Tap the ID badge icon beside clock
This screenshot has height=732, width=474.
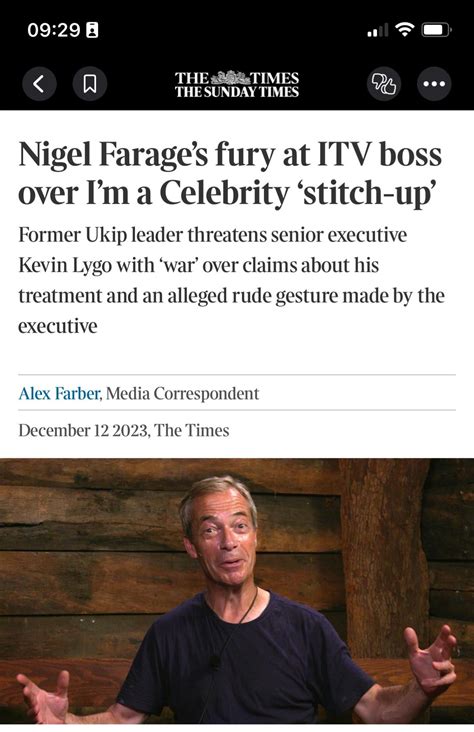point(92,30)
